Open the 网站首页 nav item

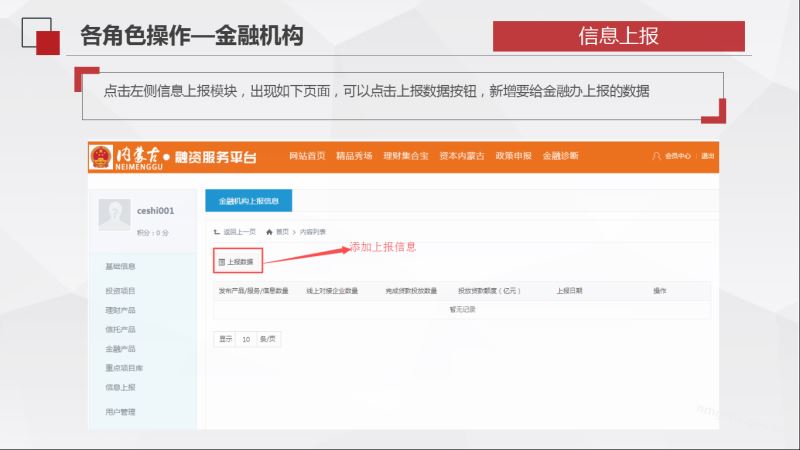coord(307,156)
